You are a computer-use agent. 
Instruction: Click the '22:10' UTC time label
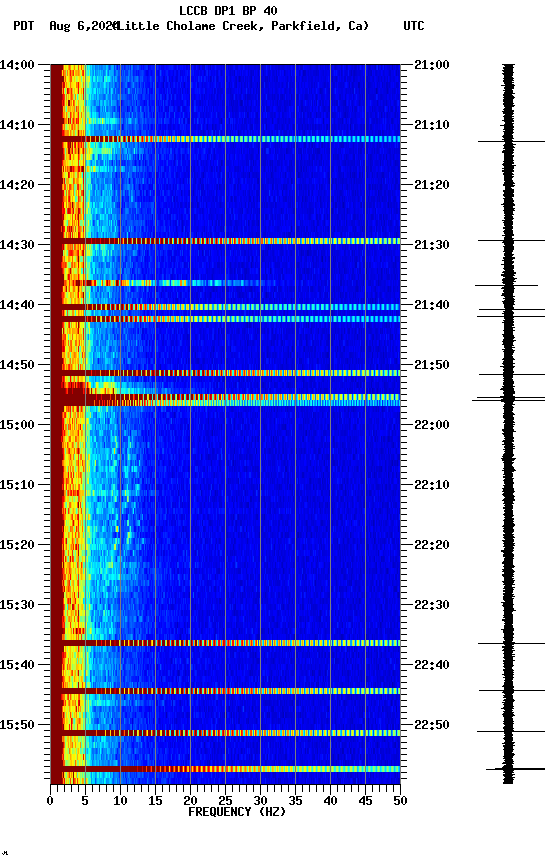[x=432, y=485]
